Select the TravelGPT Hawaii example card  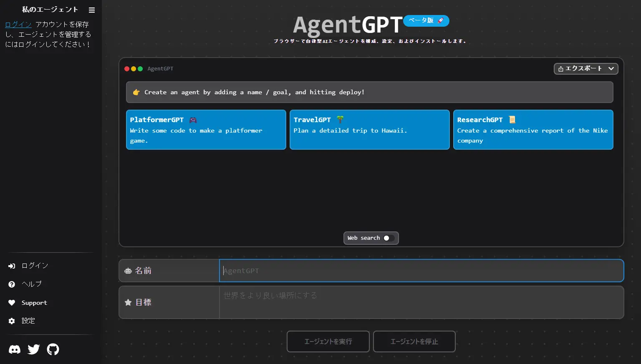point(369,130)
